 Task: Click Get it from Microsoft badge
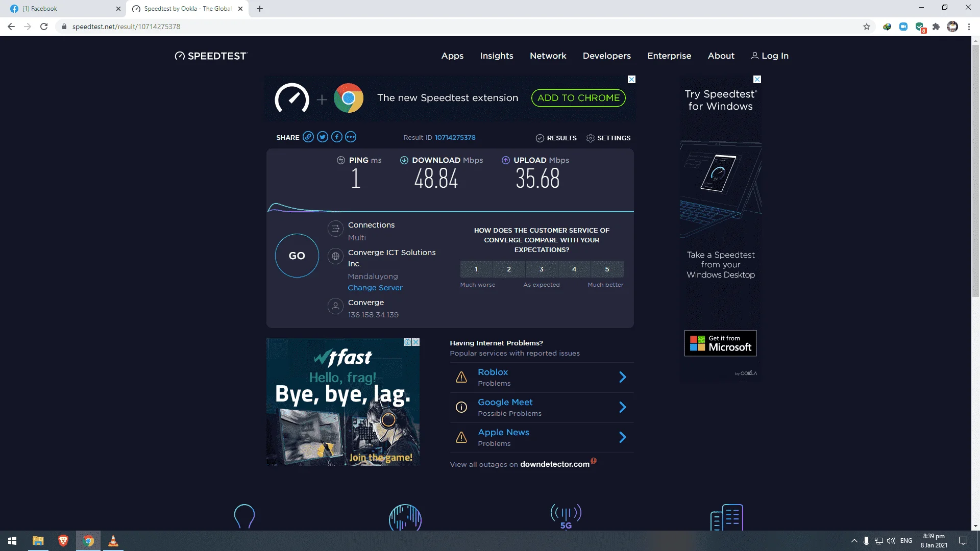click(x=720, y=343)
